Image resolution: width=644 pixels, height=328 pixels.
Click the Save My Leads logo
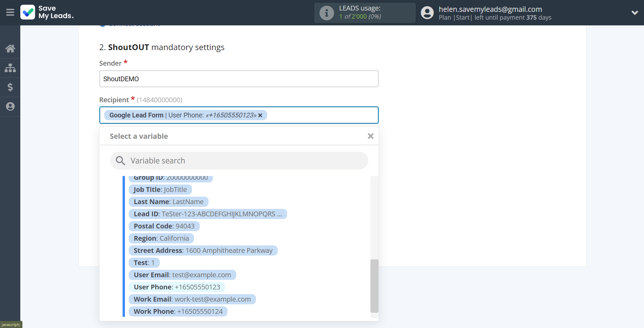(47, 12)
